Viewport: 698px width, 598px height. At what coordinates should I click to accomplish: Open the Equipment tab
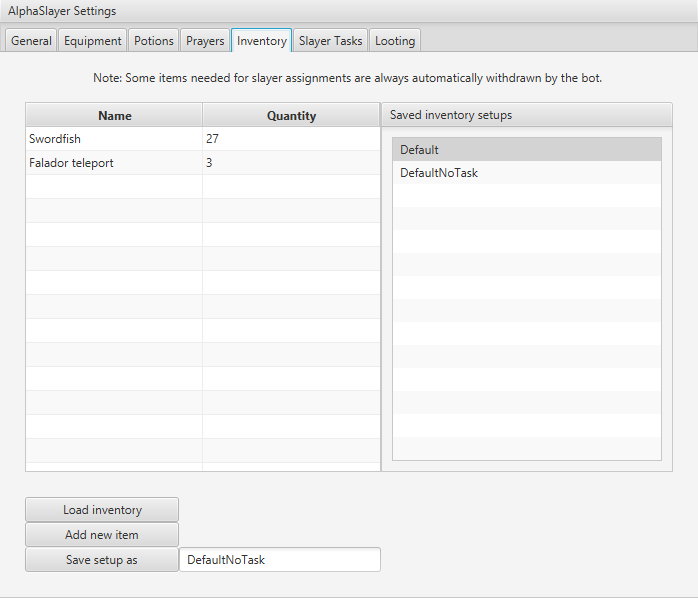click(x=92, y=41)
